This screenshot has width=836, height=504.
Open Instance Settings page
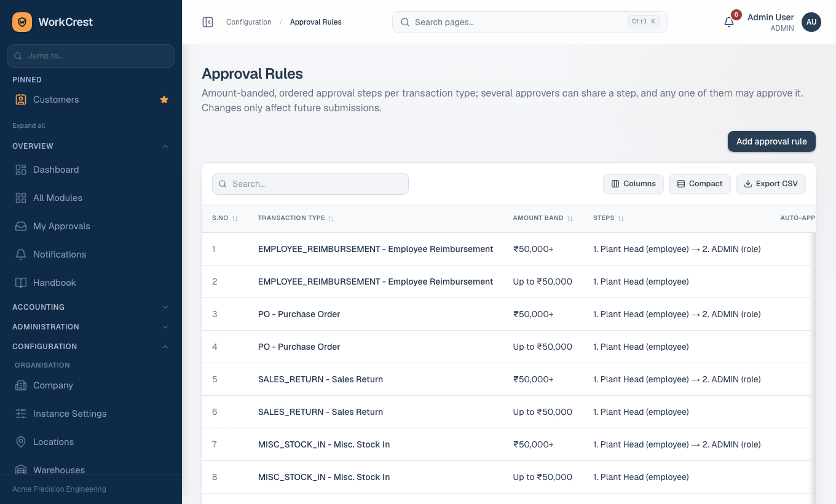tap(91, 414)
